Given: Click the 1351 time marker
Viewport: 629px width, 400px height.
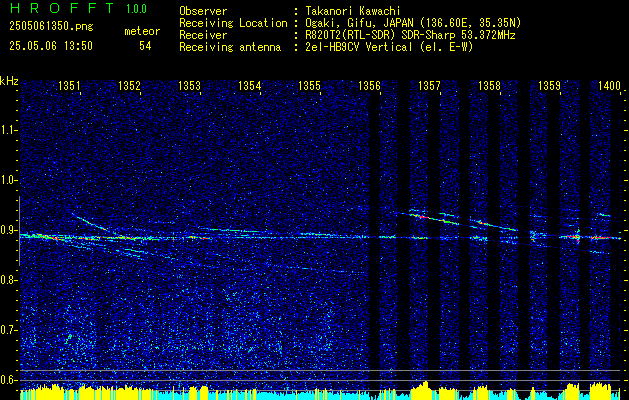Looking at the screenshot, I should click(x=69, y=85).
